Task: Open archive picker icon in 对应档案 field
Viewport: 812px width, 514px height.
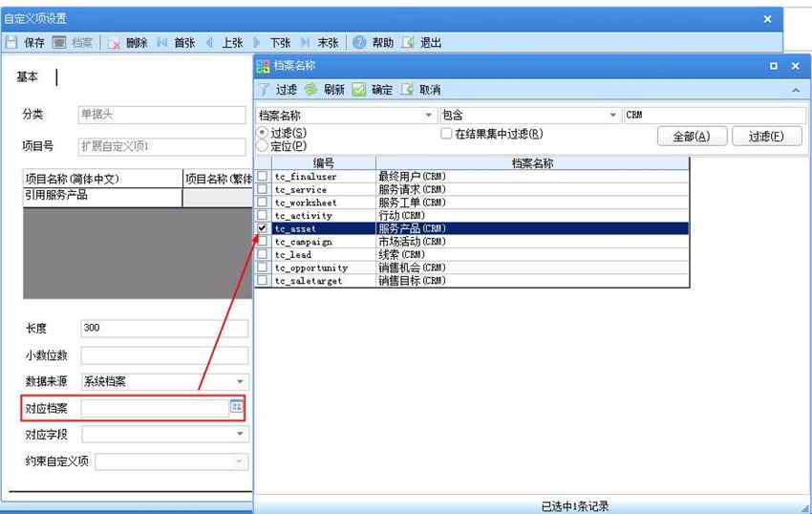Action: (237, 407)
